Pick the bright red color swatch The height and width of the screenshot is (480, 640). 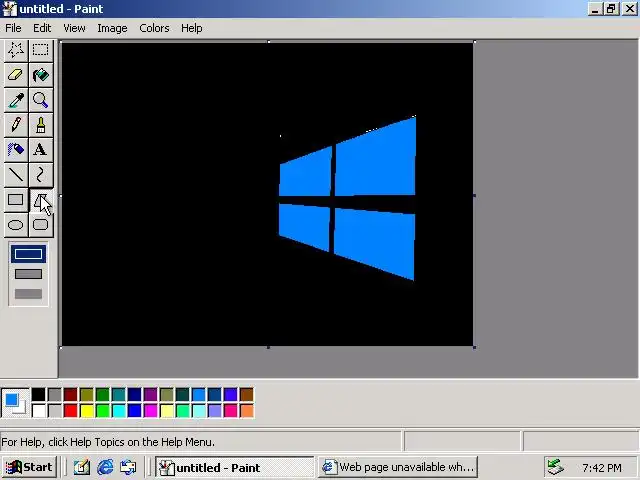(x=70, y=411)
